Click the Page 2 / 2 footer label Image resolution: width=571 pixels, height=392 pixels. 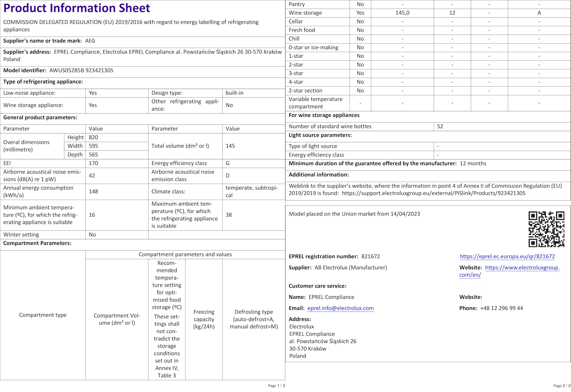[x=562, y=386]
